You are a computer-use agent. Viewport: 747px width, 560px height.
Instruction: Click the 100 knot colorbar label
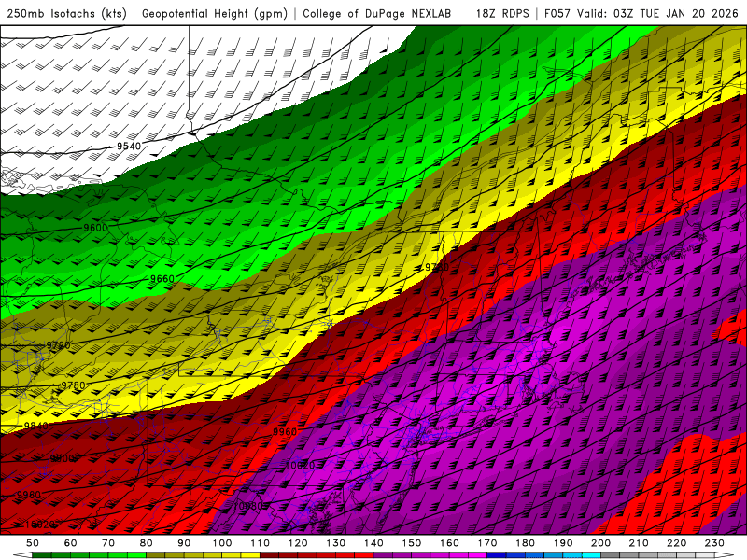222,543
